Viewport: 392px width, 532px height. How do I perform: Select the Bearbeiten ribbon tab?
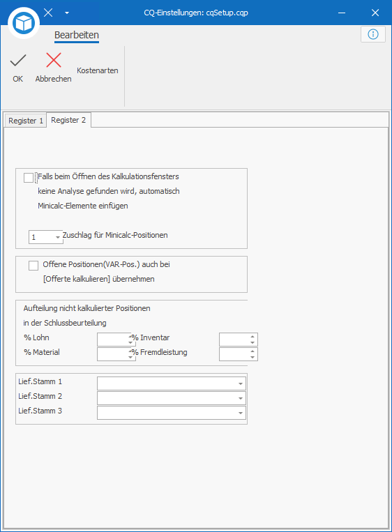point(77,35)
